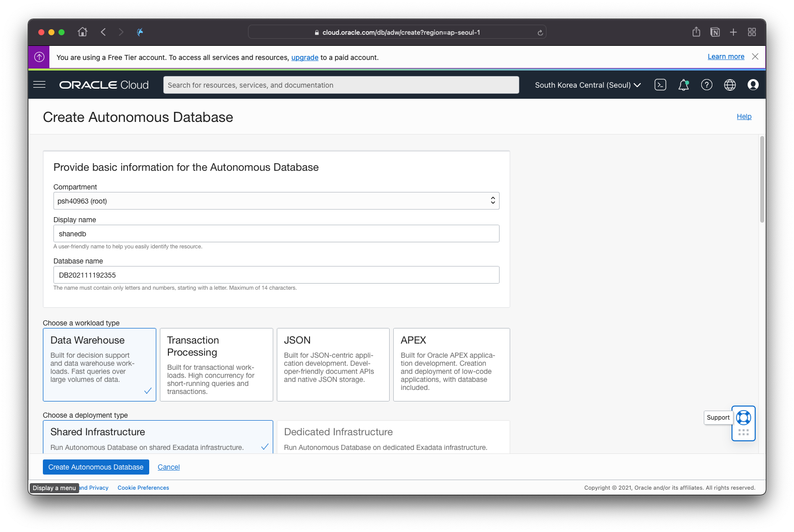This screenshot has width=794, height=532.
Task: Go forward with the next arrow
Action: click(121, 32)
